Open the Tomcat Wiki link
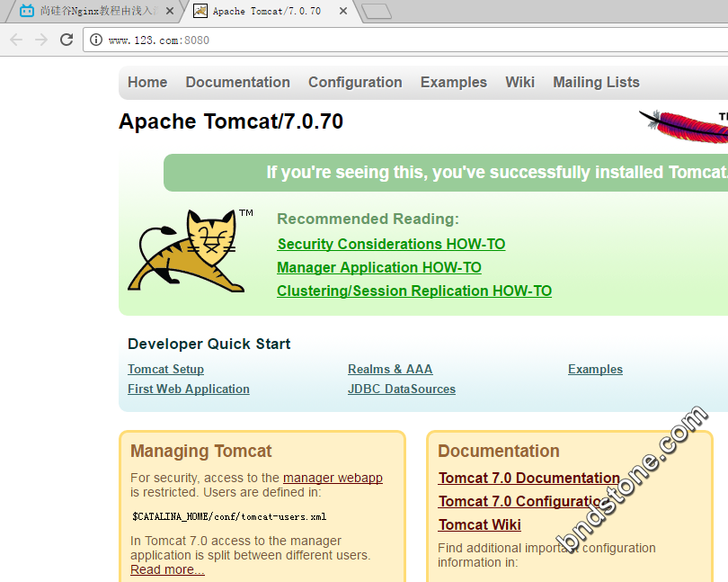Image resolution: width=728 pixels, height=582 pixels. [x=480, y=524]
